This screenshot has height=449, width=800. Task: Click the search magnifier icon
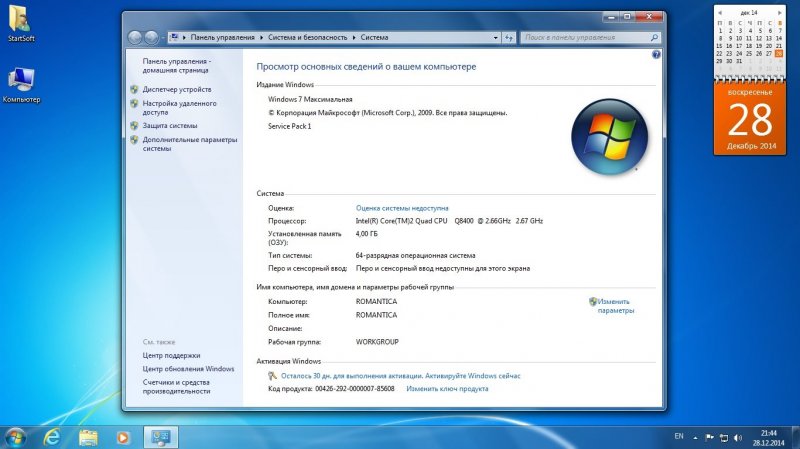[654, 37]
